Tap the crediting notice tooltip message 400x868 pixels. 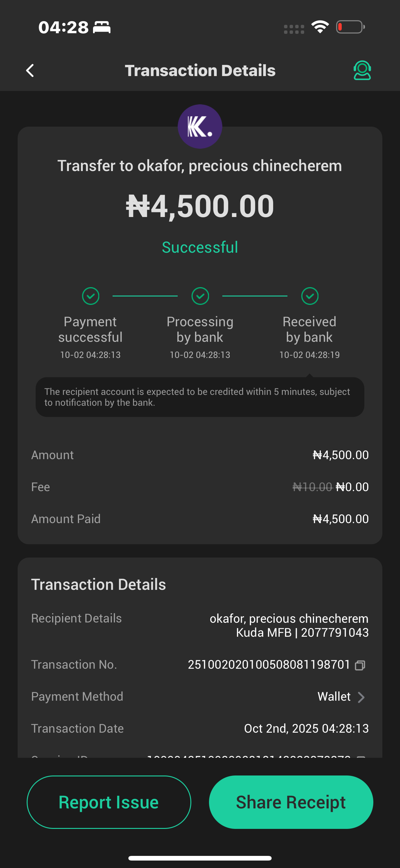click(x=200, y=397)
